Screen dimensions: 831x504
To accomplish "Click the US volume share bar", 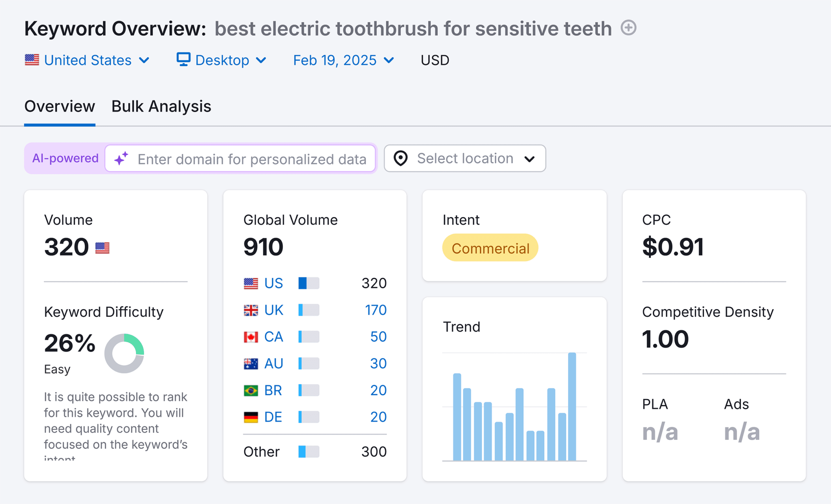I will tap(309, 283).
